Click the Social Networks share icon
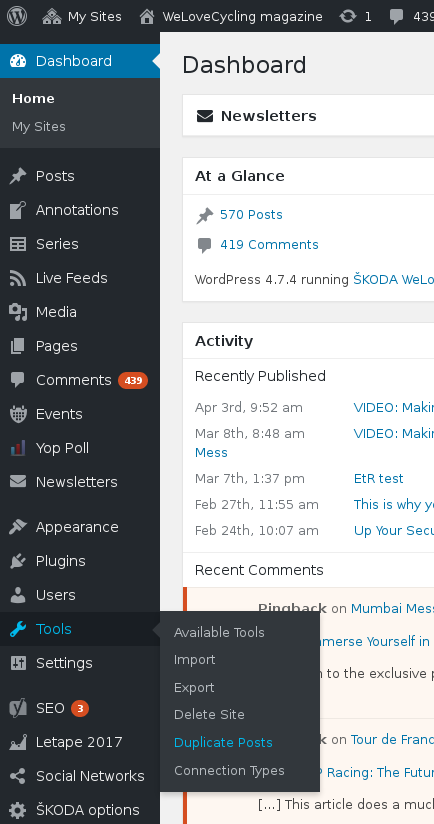This screenshot has height=824, width=434. [x=18, y=776]
